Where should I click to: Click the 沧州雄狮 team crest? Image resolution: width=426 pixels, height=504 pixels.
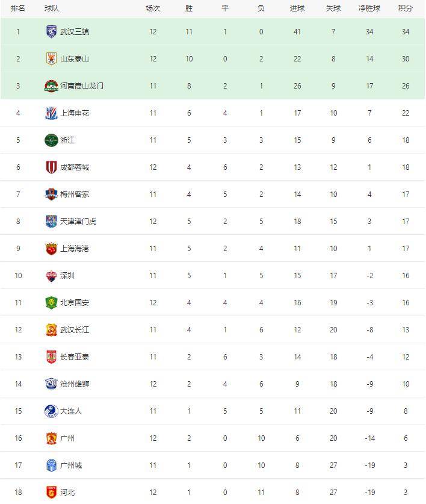pos(51,384)
